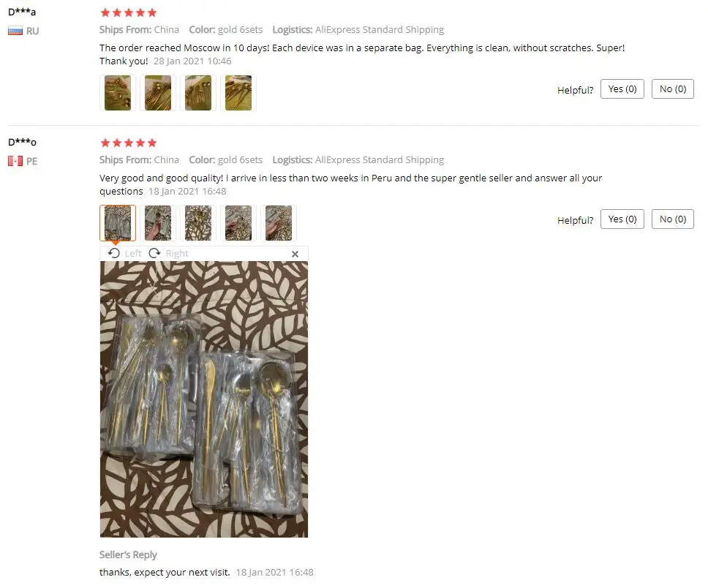
Task: Click the five-star rating on D***a's review
Action: (129, 12)
